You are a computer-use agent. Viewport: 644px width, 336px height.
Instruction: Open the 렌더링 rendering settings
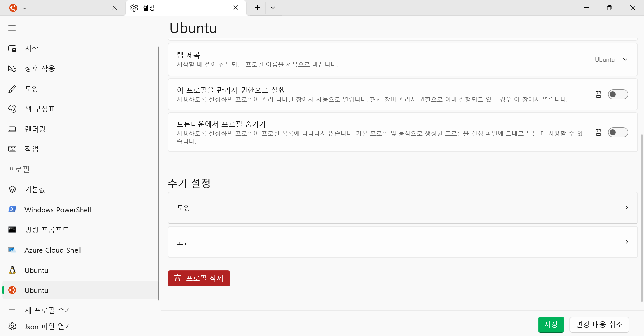(x=80, y=129)
